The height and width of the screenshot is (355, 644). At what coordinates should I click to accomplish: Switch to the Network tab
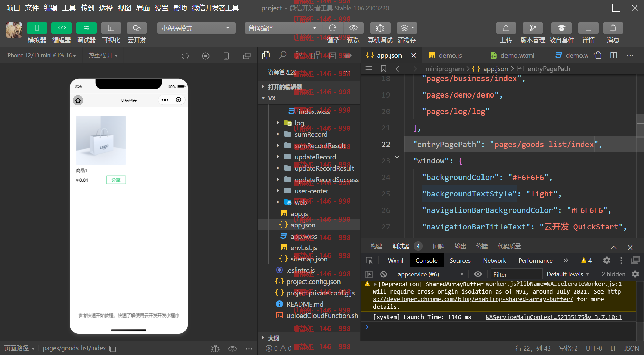click(494, 261)
